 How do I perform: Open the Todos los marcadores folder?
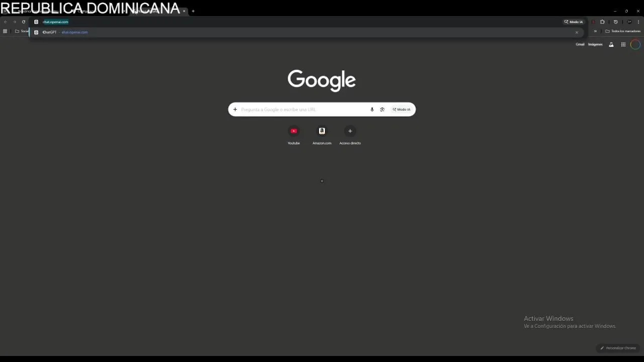[x=623, y=31]
